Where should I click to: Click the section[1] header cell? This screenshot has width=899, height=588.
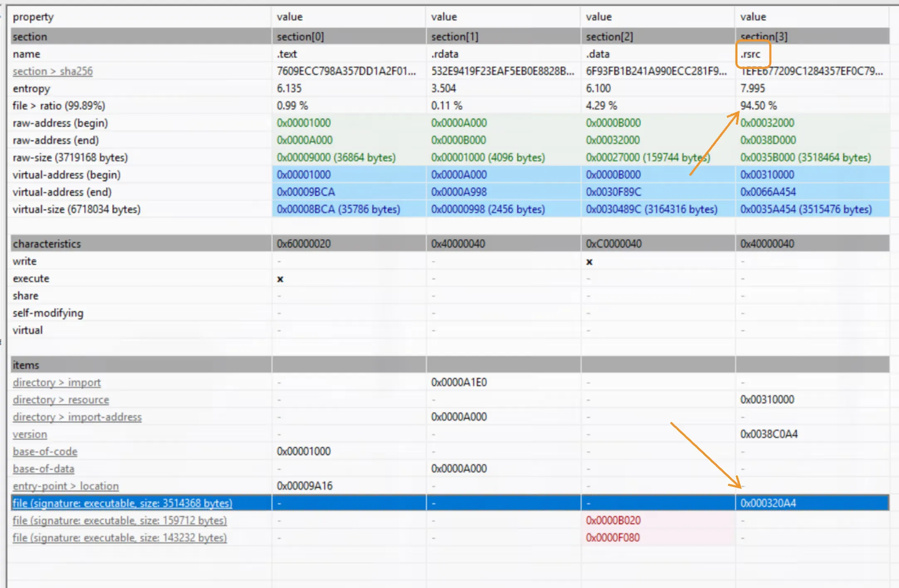[x=455, y=37]
